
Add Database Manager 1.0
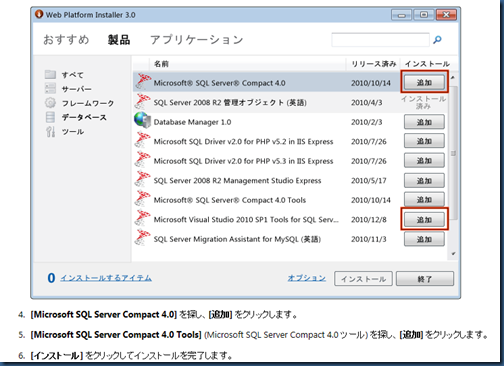pyautogui.click(x=424, y=122)
